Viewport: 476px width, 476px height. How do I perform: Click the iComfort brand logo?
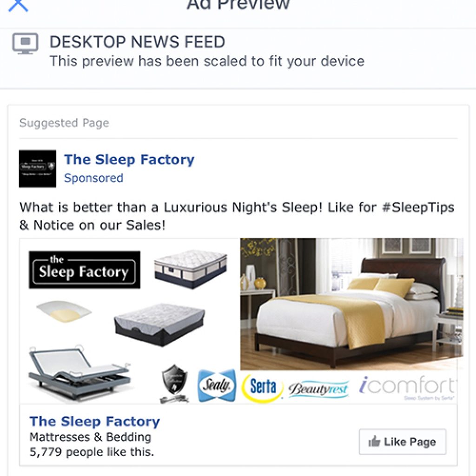point(407,387)
